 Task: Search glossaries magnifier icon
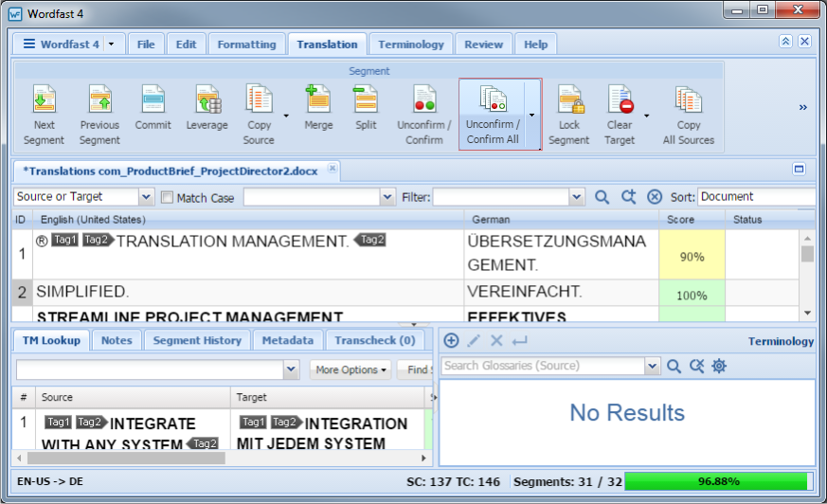click(674, 366)
